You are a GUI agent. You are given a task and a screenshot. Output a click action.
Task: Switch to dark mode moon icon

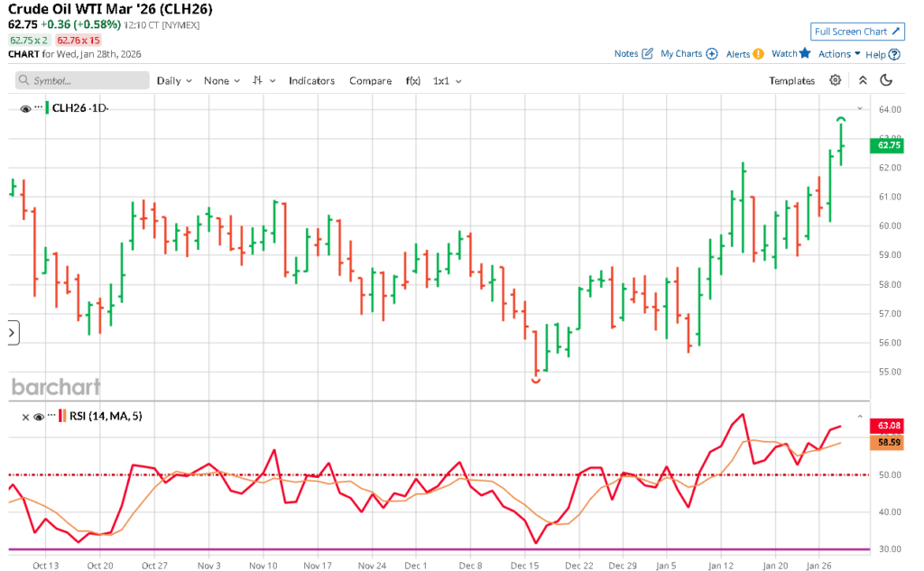886,80
